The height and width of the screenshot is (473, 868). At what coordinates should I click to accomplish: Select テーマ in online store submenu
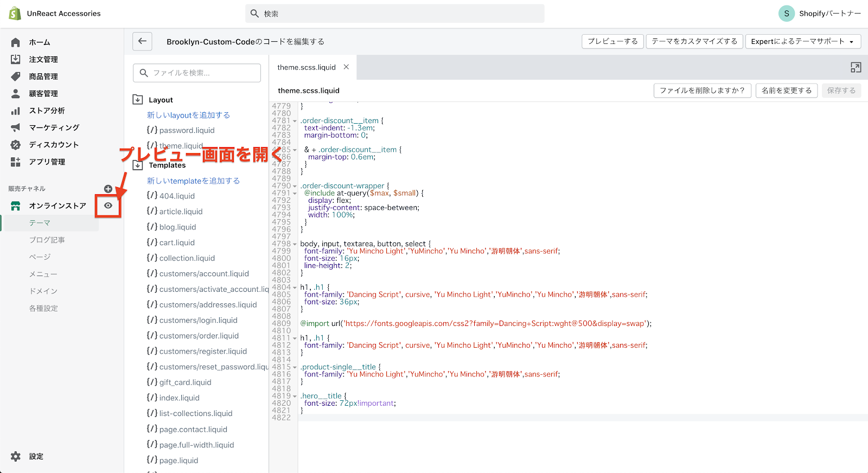tap(40, 223)
